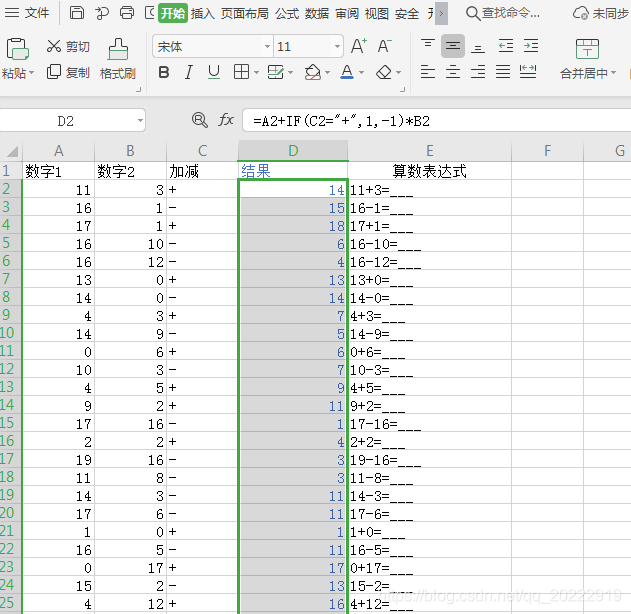Align text right
Screen dimensions: 631x614
click(x=478, y=72)
